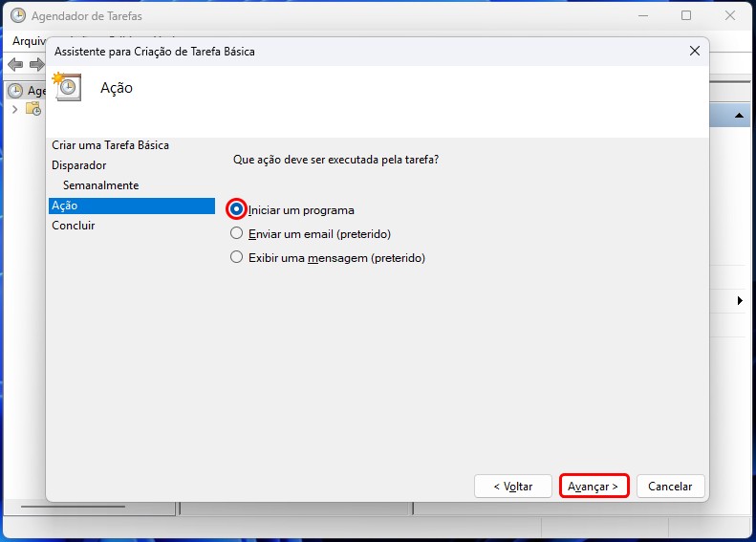Open the Arquivo menu
The image size is (756, 542).
[28, 42]
